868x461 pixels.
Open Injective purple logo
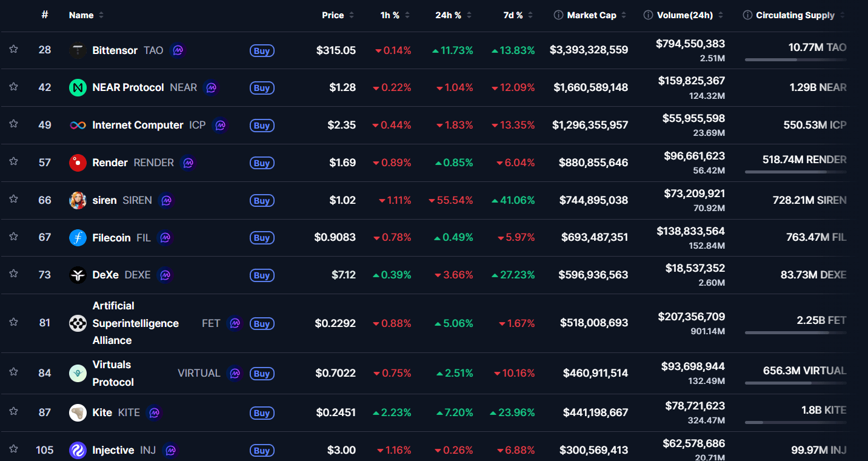pos(78,450)
